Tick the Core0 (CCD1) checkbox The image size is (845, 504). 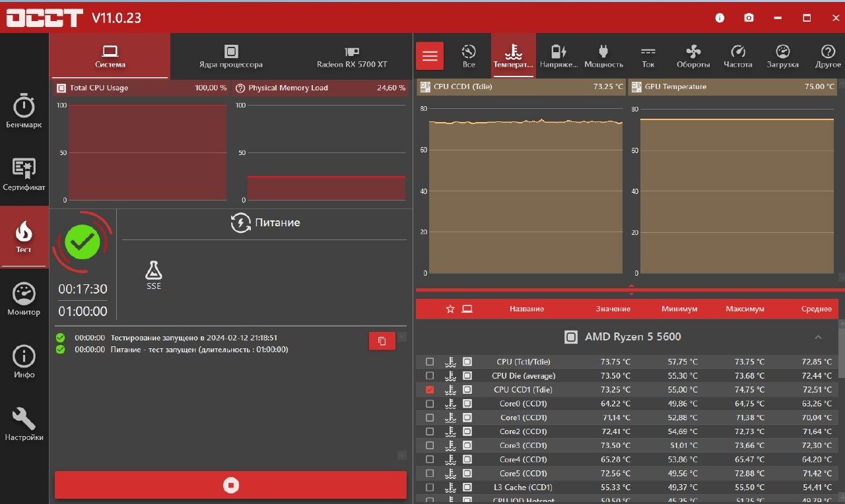point(430,404)
